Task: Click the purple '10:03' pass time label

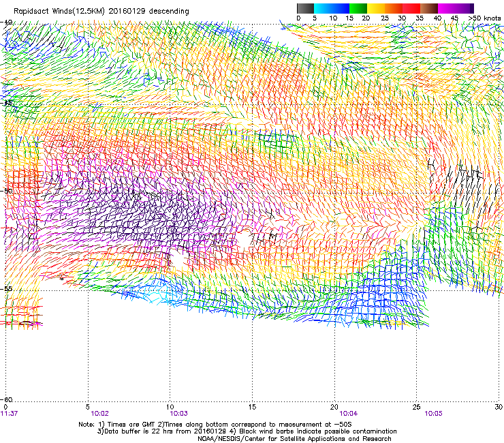Action: pyautogui.click(x=178, y=414)
